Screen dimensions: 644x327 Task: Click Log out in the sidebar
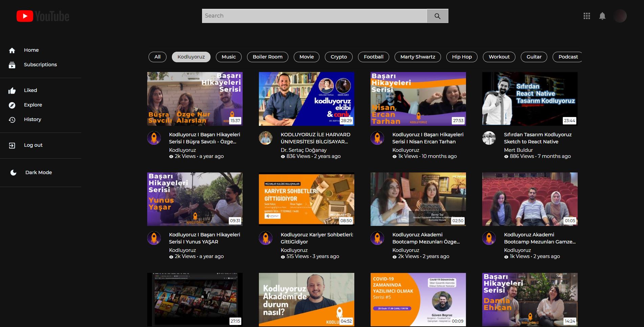(x=33, y=145)
